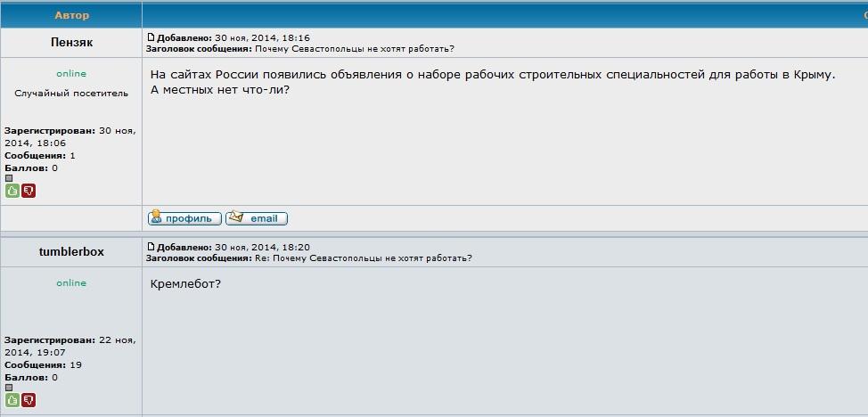
Task: Click the 'Кремлебот?' reply text
Action: click(x=186, y=284)
